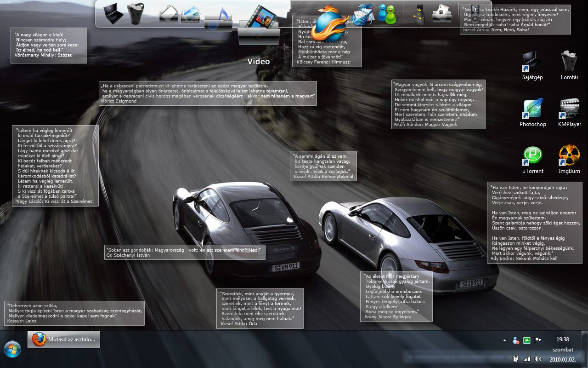Click the Nagy László: Ki viszi át note
This screenshot has width=588, height=368.
55,166
